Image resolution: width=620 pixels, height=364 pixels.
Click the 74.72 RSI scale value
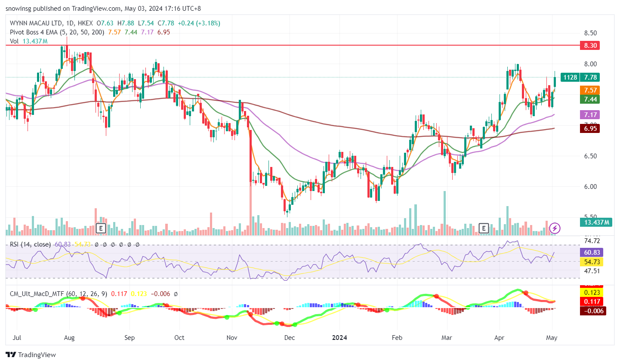click(x=592, y=241)
